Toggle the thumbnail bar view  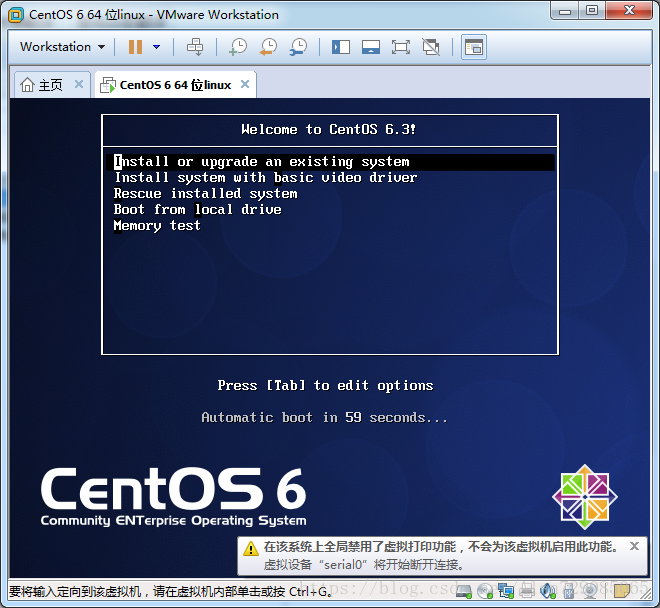[x=371, y=47]
